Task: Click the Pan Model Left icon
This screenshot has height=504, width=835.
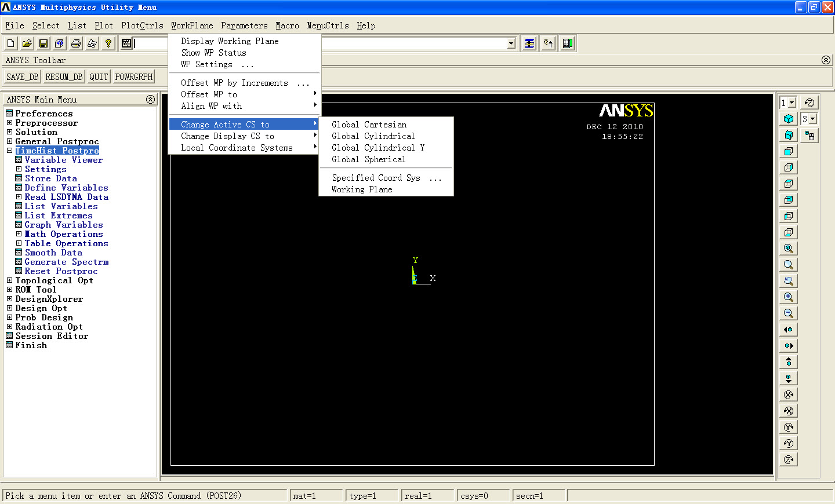Action: [789, 330]
